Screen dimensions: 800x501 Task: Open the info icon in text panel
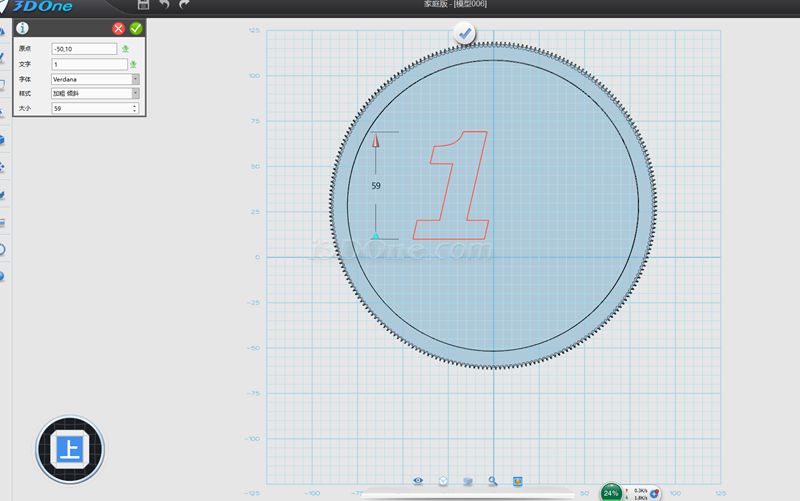pyautogui.click(x=23, y=29)
